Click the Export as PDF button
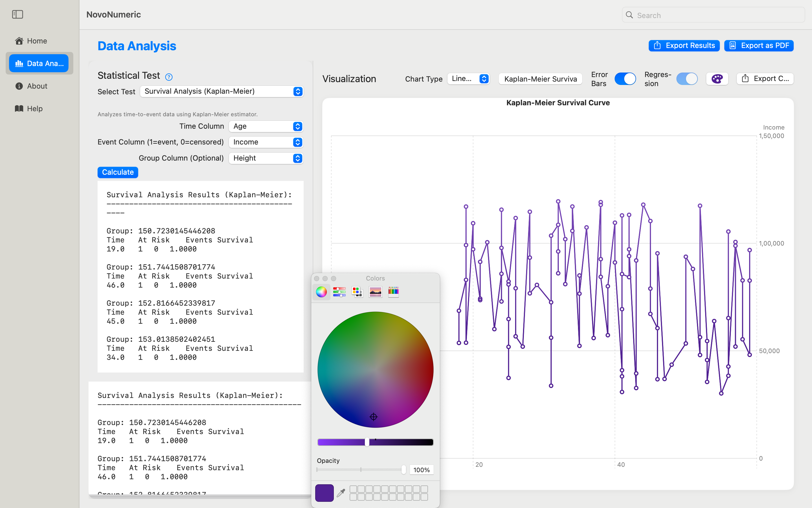 tap(759, 46)
